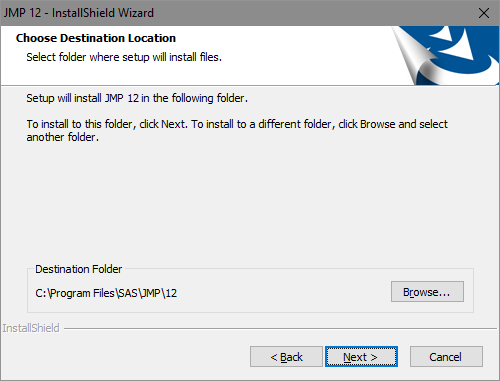Click the Choose Destination Location heading

pyautogui.click(x=96, y=38)
